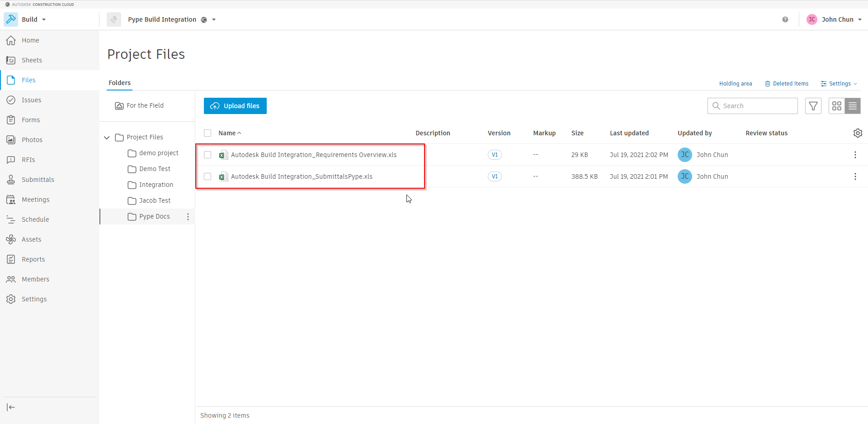Image resolution: width=868 pixels, height=424 pixels.
Task: Open the Forms clipboard icon
Action: 11,120
